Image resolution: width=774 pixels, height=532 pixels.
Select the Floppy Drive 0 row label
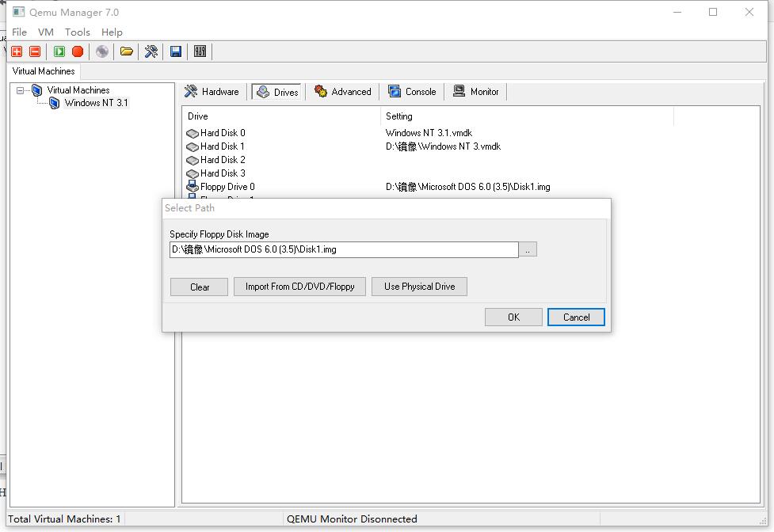[x=227, y=187]
